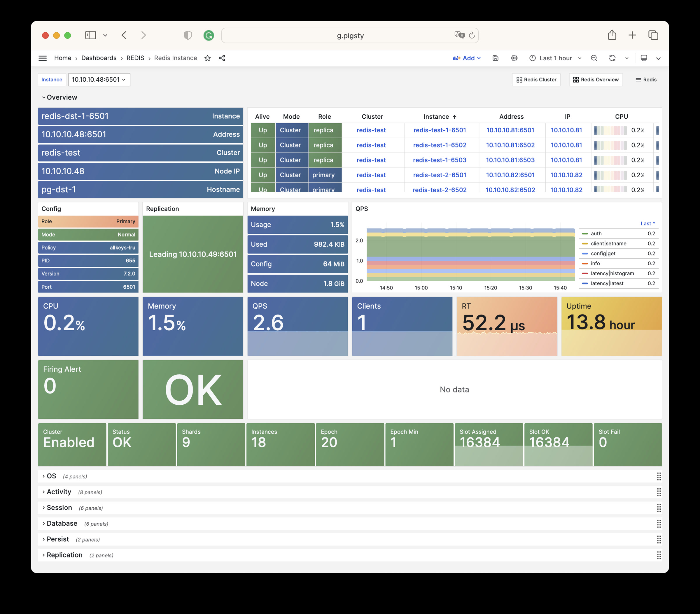Image resolution: width=700 pixels, height=614 pixels.
Task: Go to REDIS breadcrumb item
Action: [135, 58]
